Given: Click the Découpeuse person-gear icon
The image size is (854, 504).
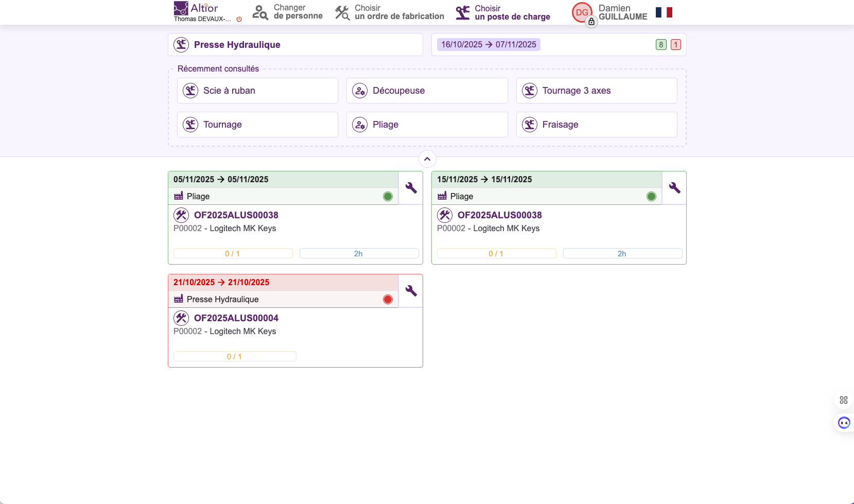Looking at the screenshot, I should [360, 91].
